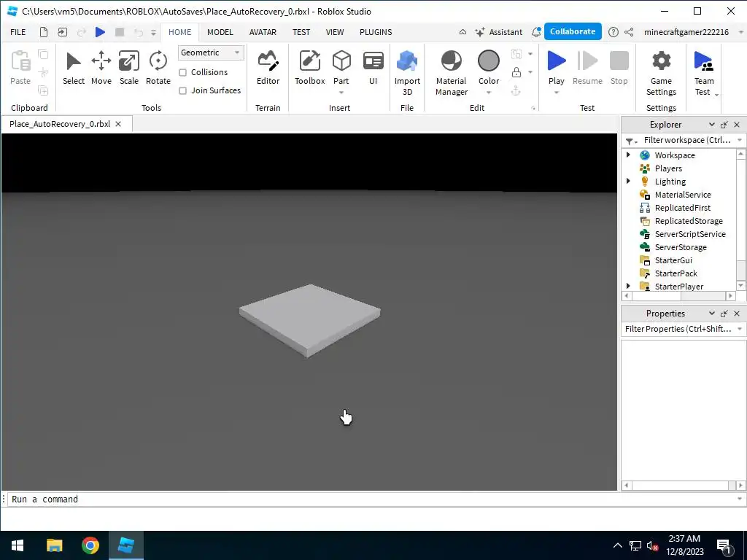Open the Material Manager

[451, 74]
